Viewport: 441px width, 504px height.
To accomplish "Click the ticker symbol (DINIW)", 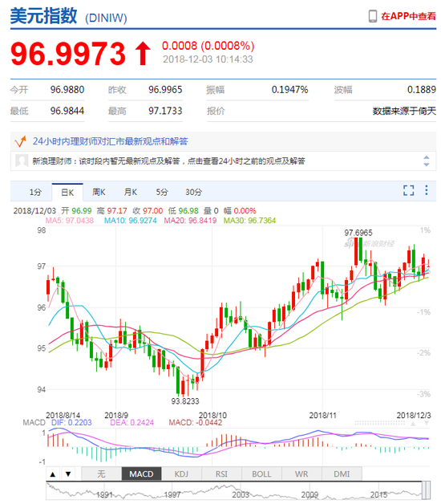I will coord(106,18).
